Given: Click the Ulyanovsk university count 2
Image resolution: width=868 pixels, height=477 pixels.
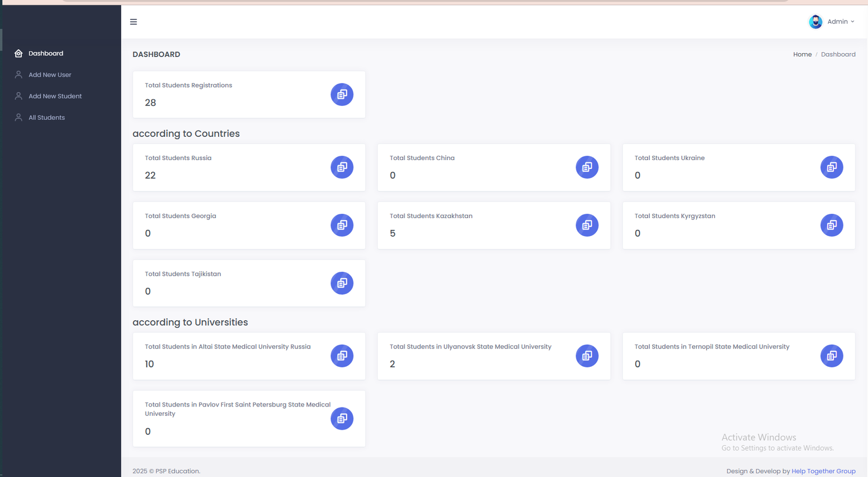Looking at the screenshot, I should (x=392, y=364).
